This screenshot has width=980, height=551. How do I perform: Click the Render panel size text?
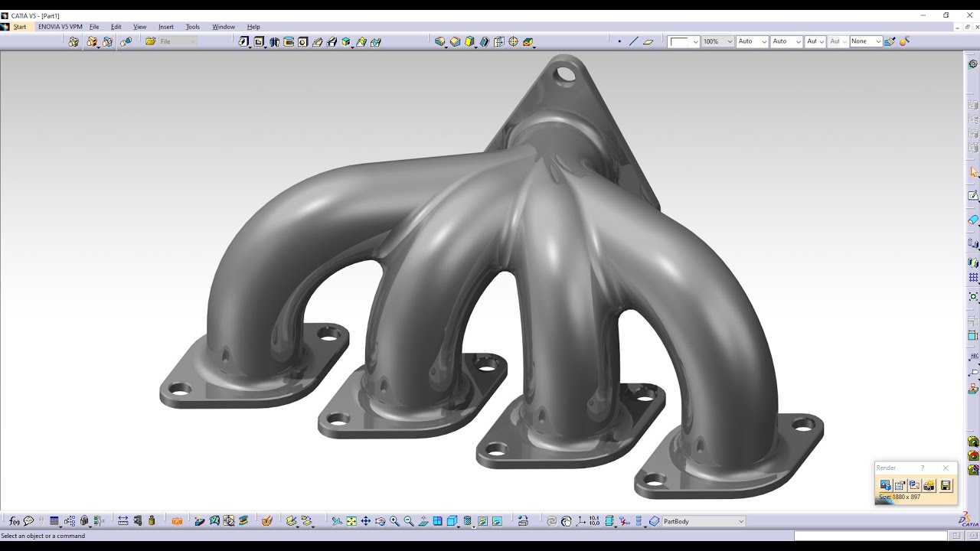coord(900,497)
